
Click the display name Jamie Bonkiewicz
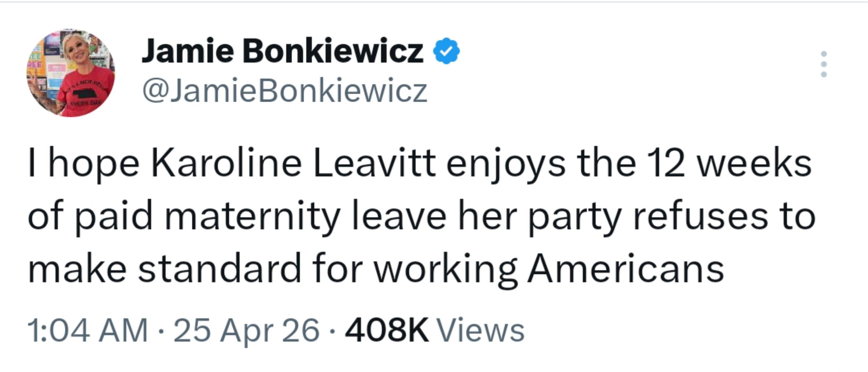[x=282, y=51]
